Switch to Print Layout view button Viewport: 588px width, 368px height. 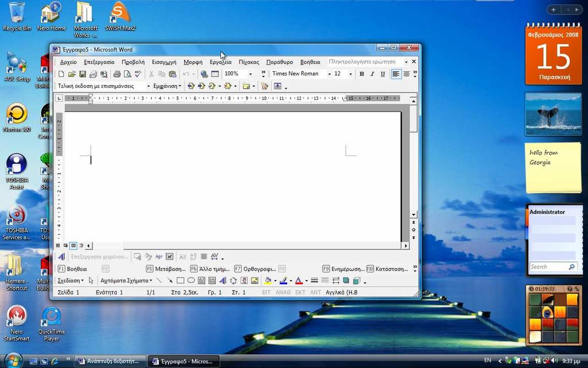73,246
